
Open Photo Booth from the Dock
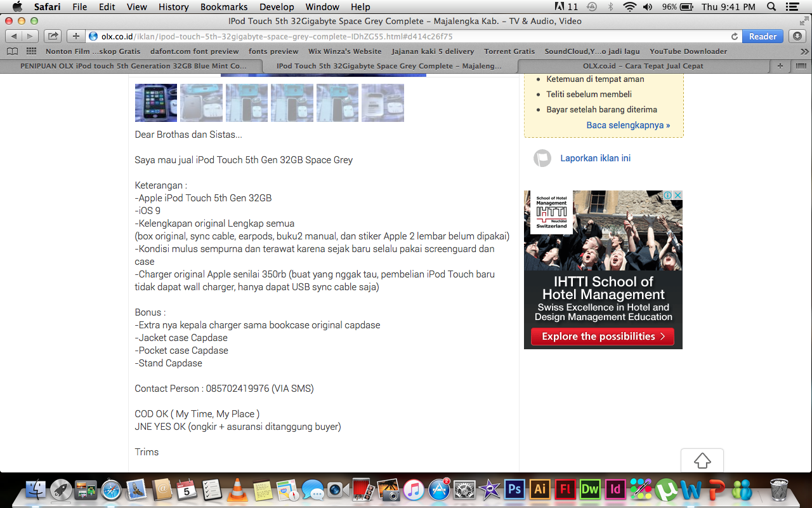[363, 489]
